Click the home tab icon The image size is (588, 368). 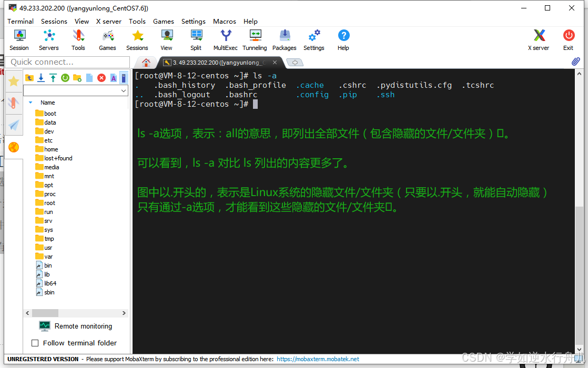146,62
